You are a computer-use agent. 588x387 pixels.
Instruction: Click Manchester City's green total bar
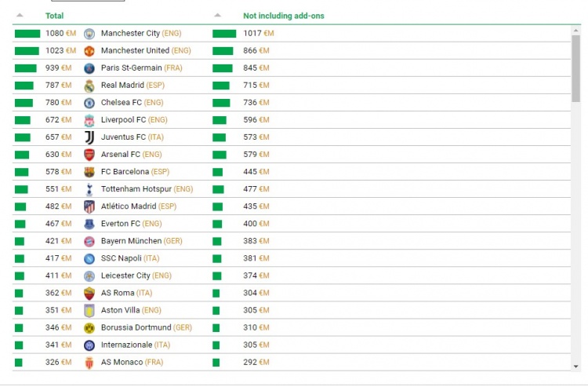coord(27,34)
